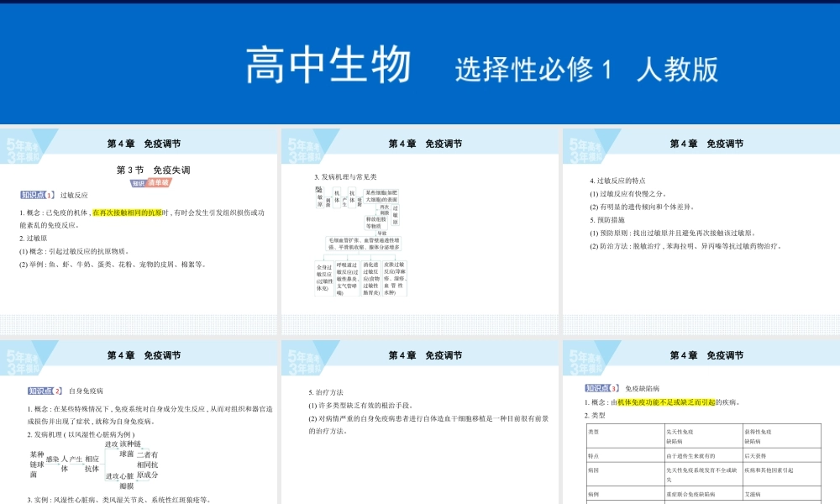The height and width of the screenshot is (504, 840).
Task: Click the heading 发病机理 (以风湿性心脏病为例)
Action: tap(81, 434)
